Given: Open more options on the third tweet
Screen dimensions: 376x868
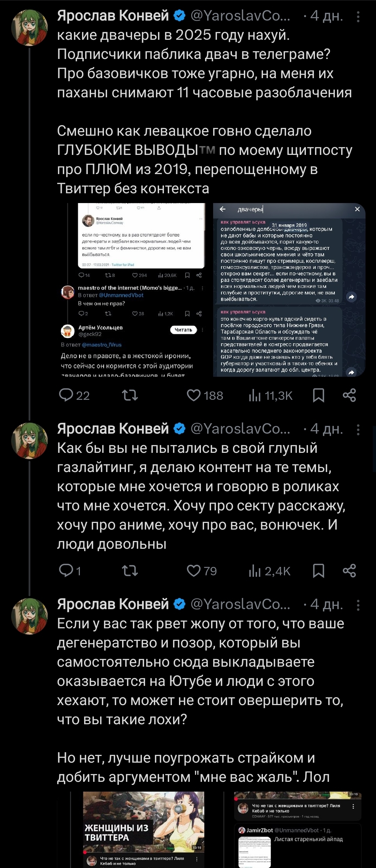Looking at the screenshot, I should [x=358, y=605].
